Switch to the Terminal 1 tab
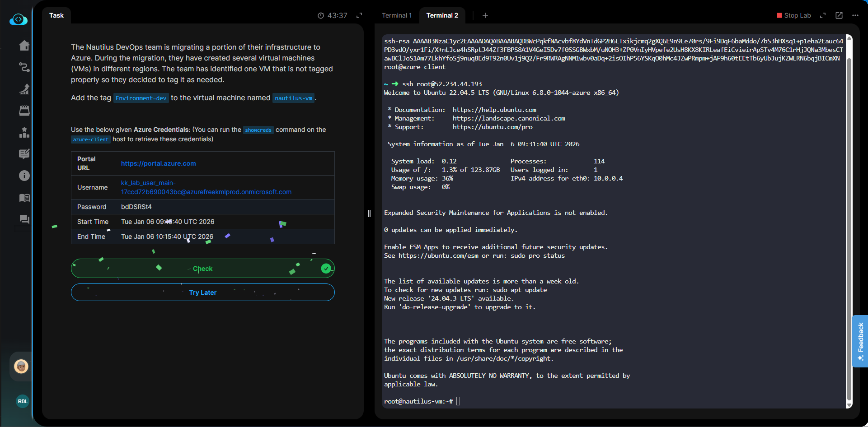 397,15
